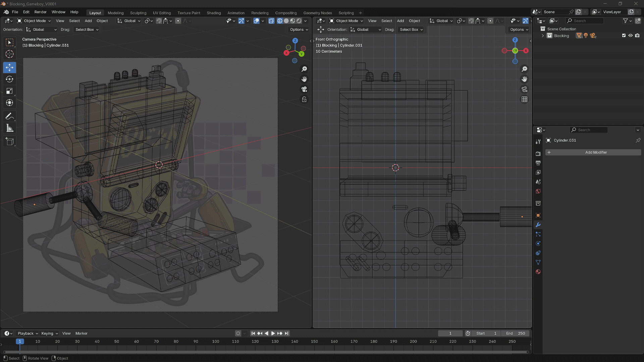Open the World properties tab
644x362 pixels.
[538, 191]
